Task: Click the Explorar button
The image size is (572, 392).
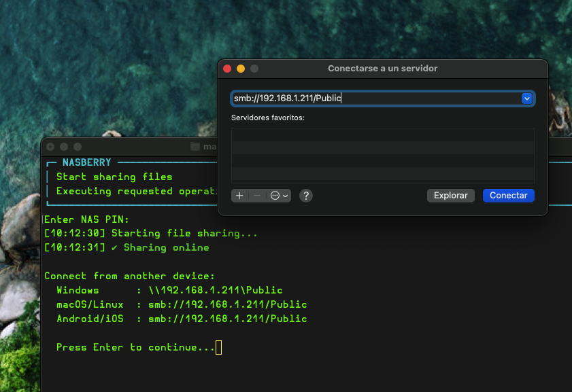Action: pos(450,196)
